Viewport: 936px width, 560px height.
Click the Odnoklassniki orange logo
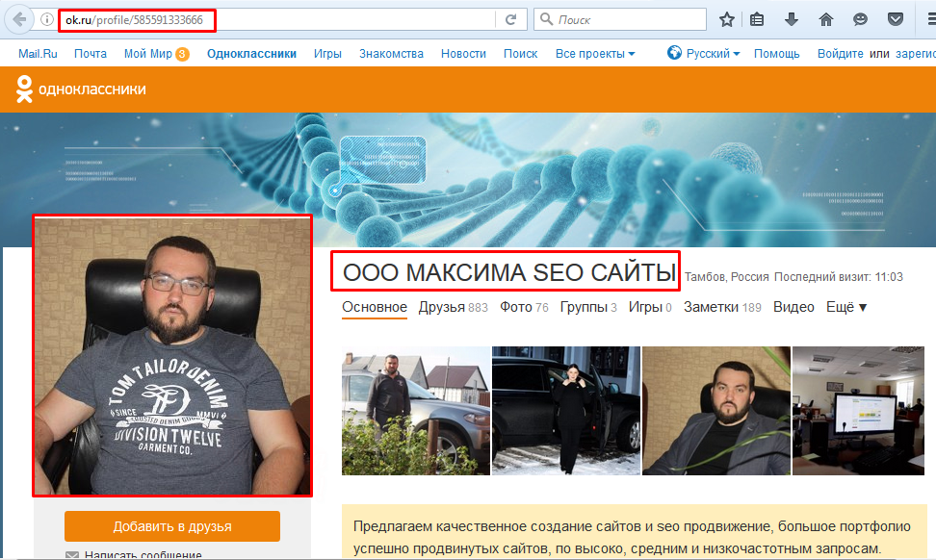point(81,89)
